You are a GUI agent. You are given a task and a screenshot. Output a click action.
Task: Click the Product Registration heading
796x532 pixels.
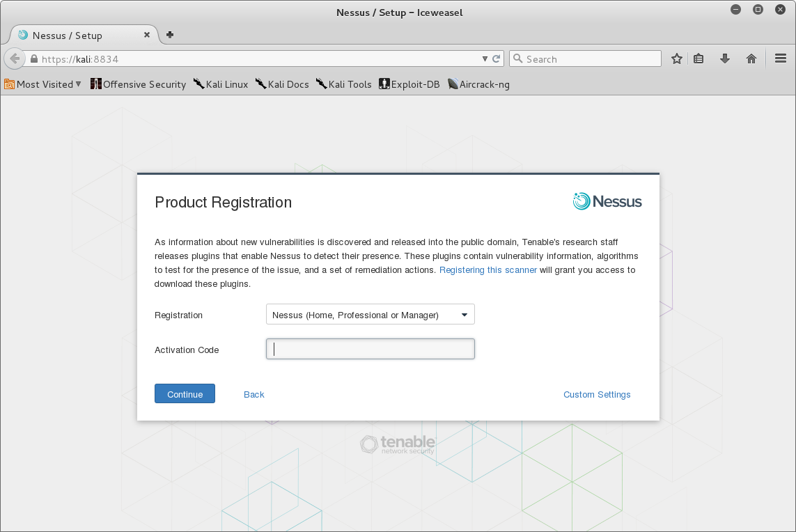(x=224, y=203)
